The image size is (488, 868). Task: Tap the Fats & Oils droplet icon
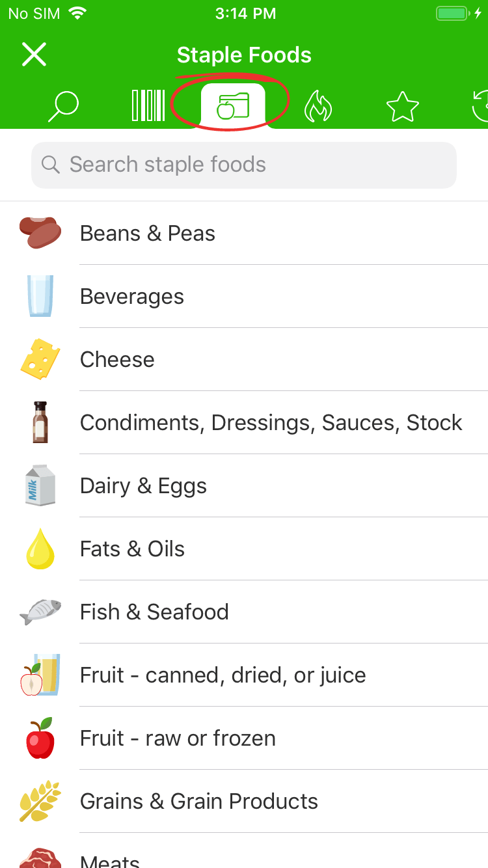point(40,549)
